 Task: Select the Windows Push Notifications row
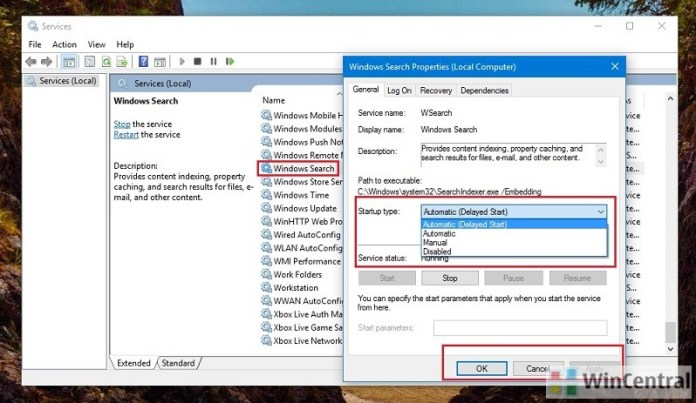302,142
